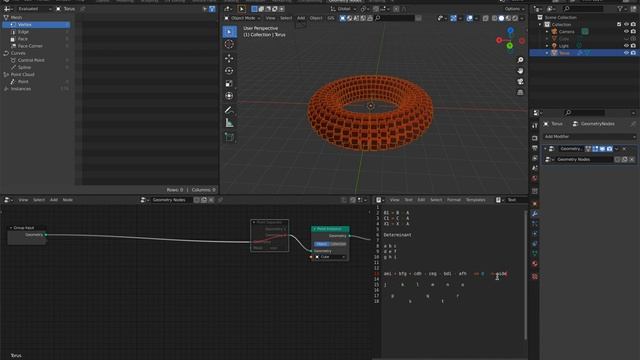The width and height of the screenshot is (640, 360).
Task: Select the Instances row in spreadsheet
Action: pos(36,89)
